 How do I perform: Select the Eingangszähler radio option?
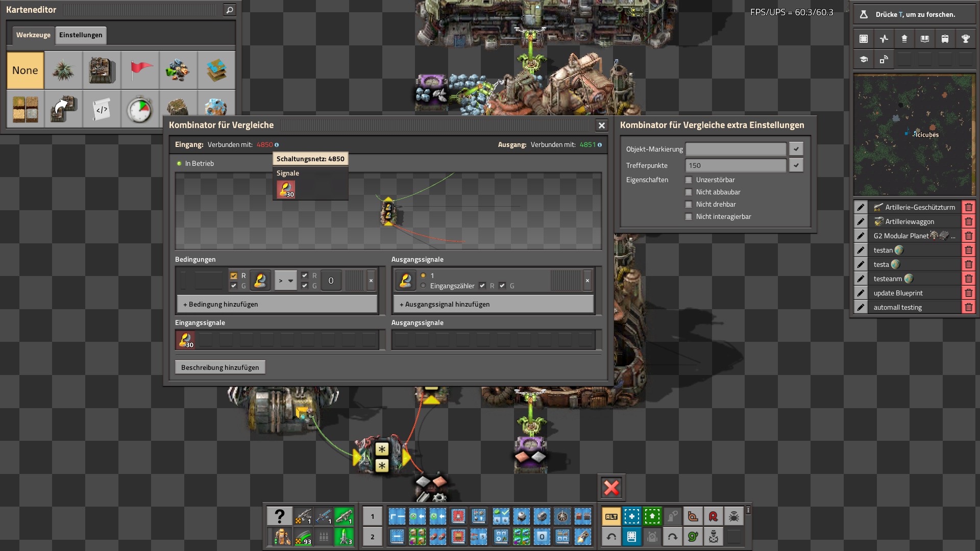pyautogui.click(x=423, y=286)
